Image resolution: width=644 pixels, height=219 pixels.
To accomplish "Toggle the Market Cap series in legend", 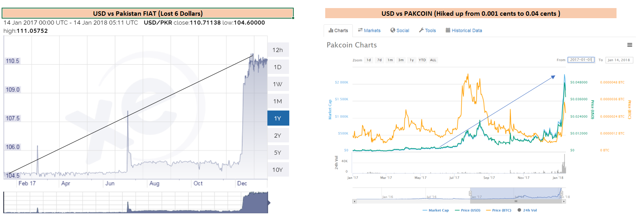I will (x=436, y=210).
